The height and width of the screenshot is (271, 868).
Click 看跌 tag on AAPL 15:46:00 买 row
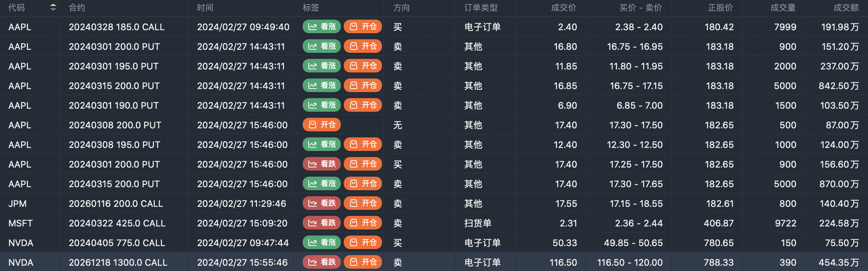coord(322,164)
